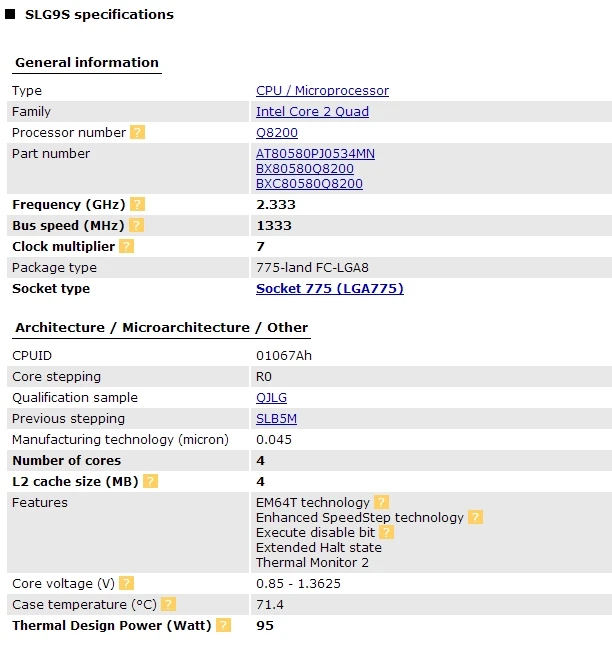Click help icon beside Thermal Design Power
This screenshot has width=612, height=657.
click(x=224, y=625)
